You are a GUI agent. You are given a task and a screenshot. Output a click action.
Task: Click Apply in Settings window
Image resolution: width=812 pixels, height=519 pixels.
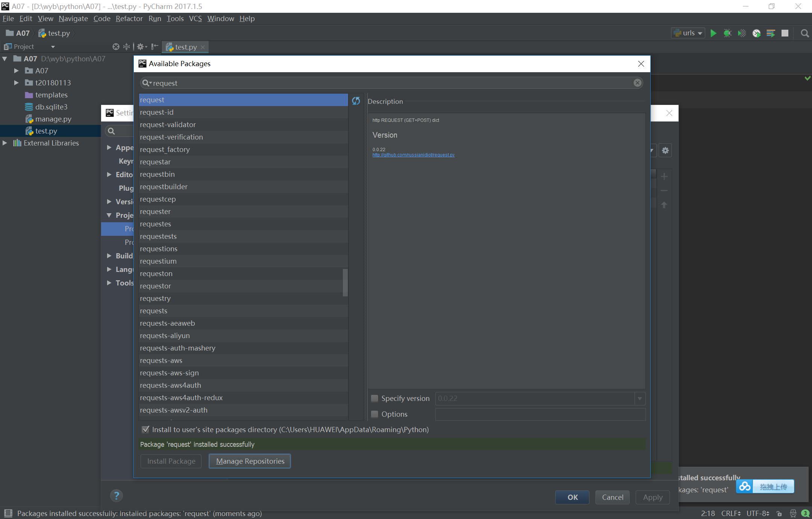tap(653, 497)
